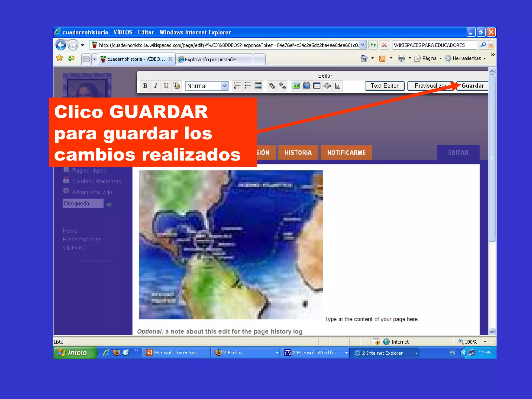
Task: Click the browser address bar URL
Action: coord(229,45)
